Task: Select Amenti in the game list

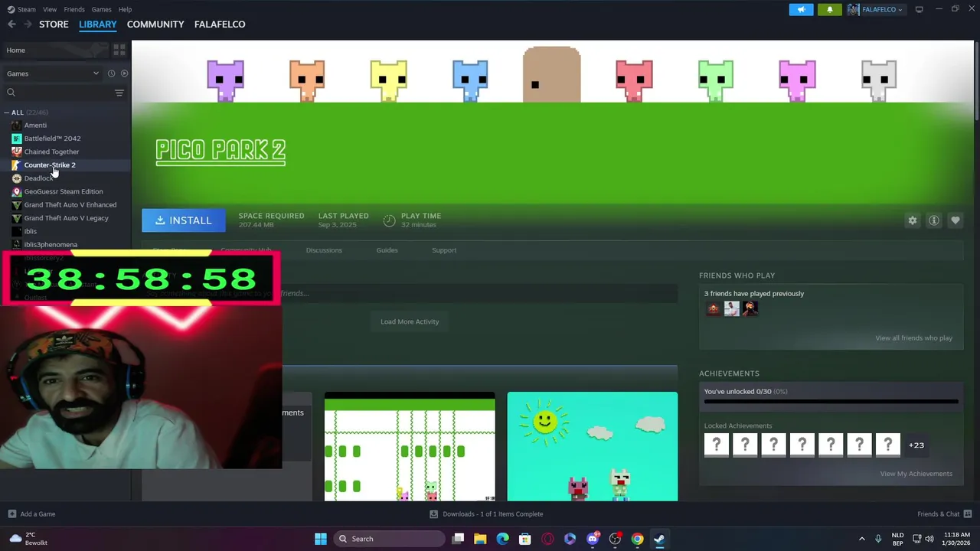Action: pyautogui.click(x=35, y=126)
